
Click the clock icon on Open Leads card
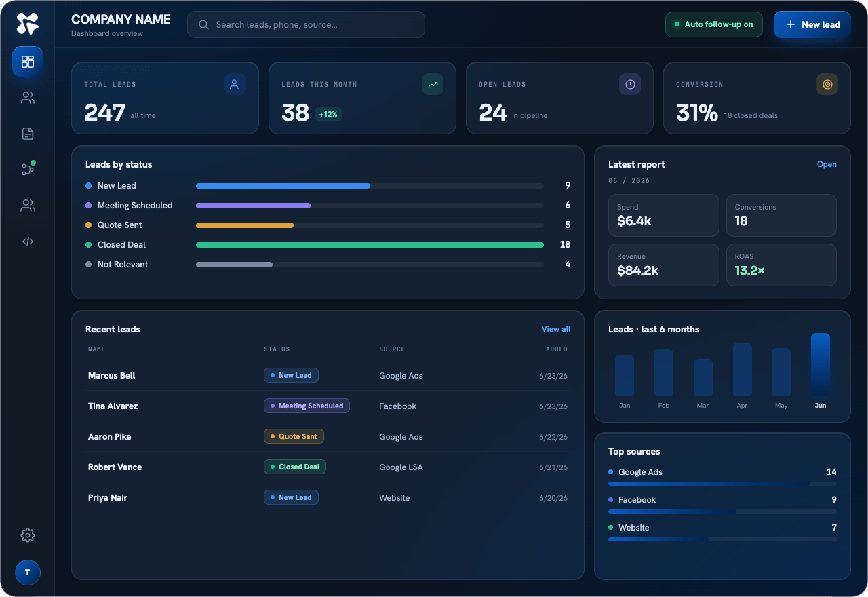pyautogui.click(x=630, y=84)
